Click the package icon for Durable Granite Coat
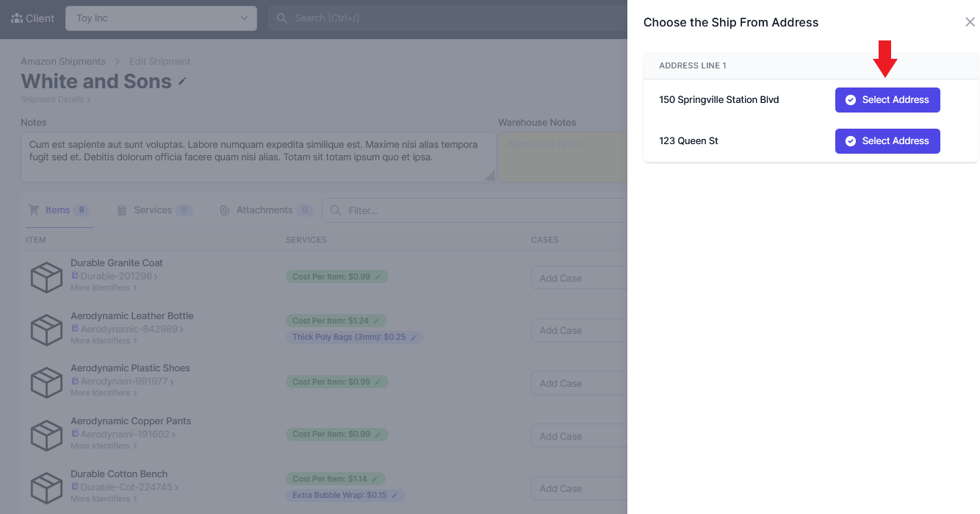Viewport: 980px width, 514px height. (x=46, y=276)
